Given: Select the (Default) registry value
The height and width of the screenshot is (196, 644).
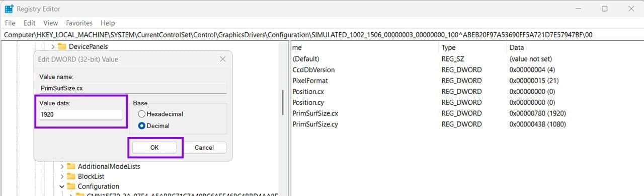Looking at the screenshot, I should pyautogui.click(x=306, y=59).
